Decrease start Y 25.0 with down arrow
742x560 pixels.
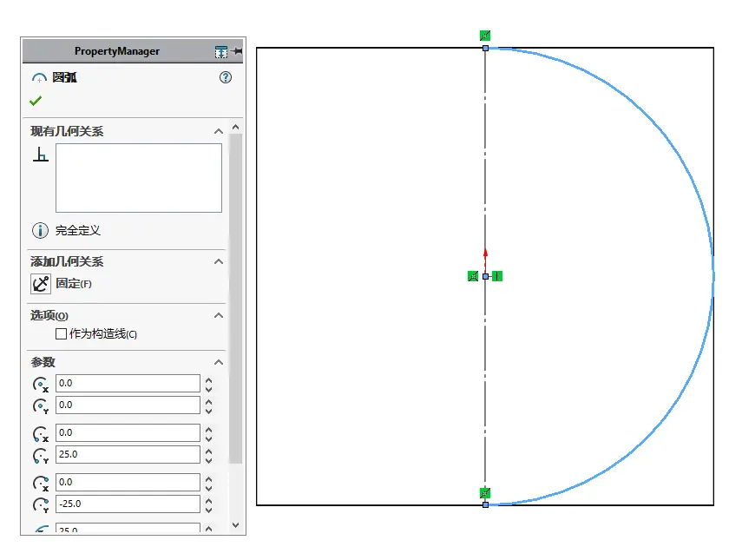[x=208, y=459]
